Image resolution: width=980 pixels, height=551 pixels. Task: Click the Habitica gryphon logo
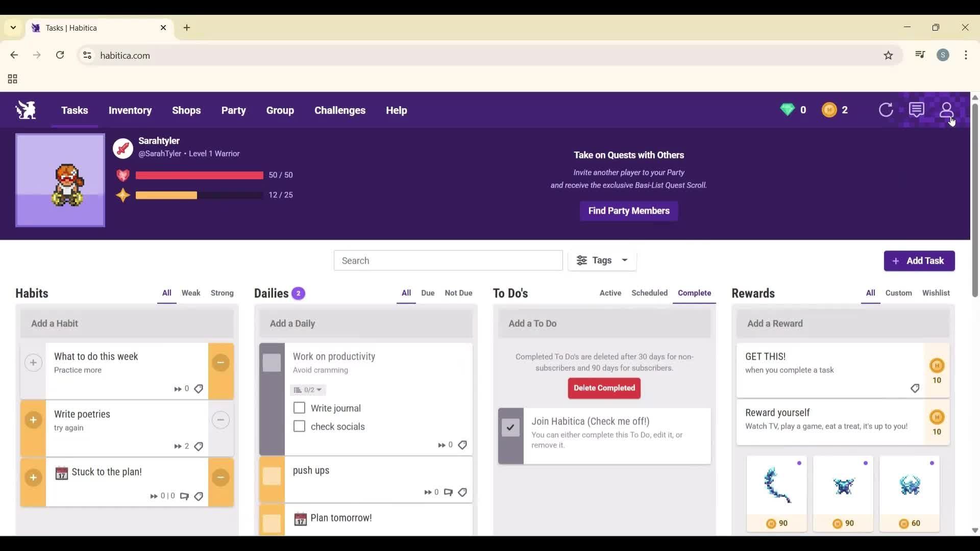[25, 110]
